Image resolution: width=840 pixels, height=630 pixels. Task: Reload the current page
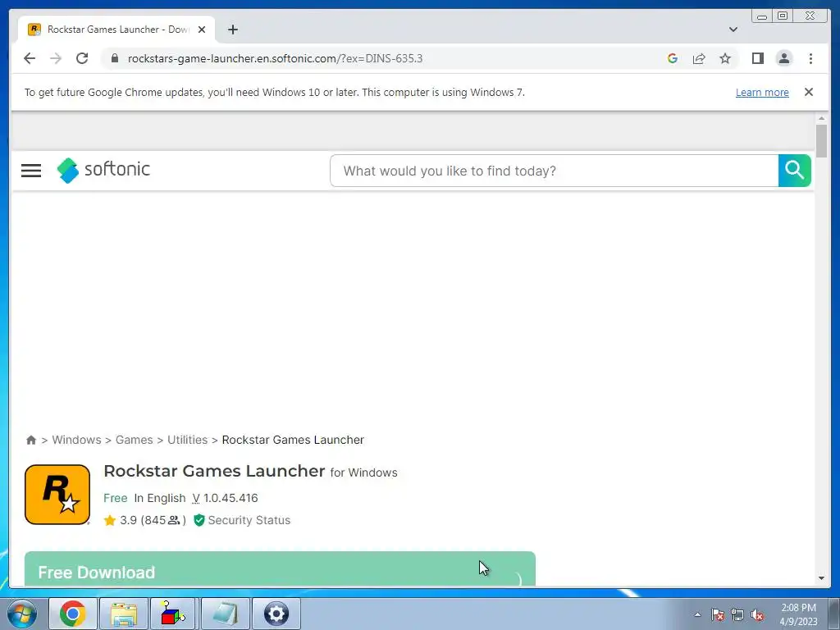82,58
